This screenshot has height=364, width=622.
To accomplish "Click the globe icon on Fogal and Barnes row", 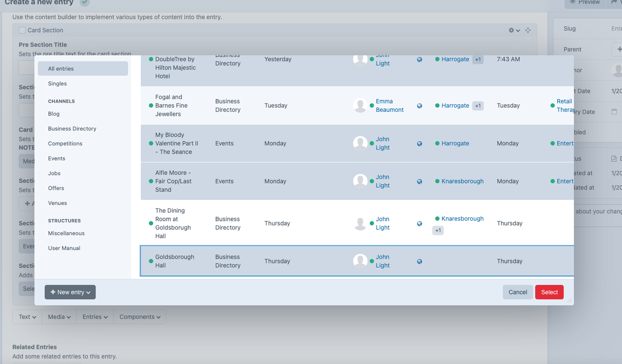I will (420, 106).
